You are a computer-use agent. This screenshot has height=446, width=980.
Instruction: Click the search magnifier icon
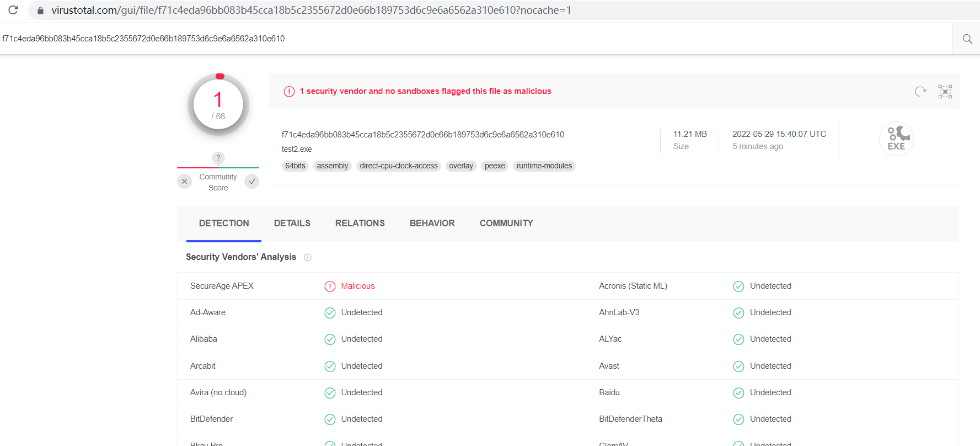967,39
